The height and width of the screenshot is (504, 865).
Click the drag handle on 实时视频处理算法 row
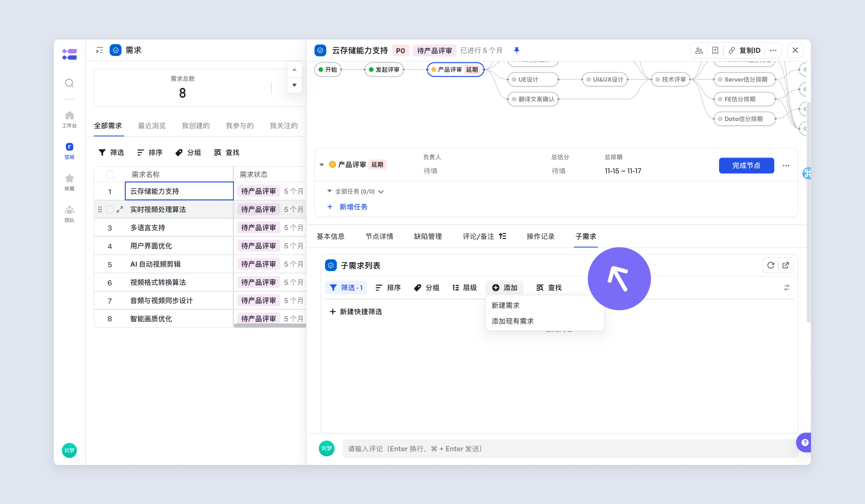pos(100,209)
